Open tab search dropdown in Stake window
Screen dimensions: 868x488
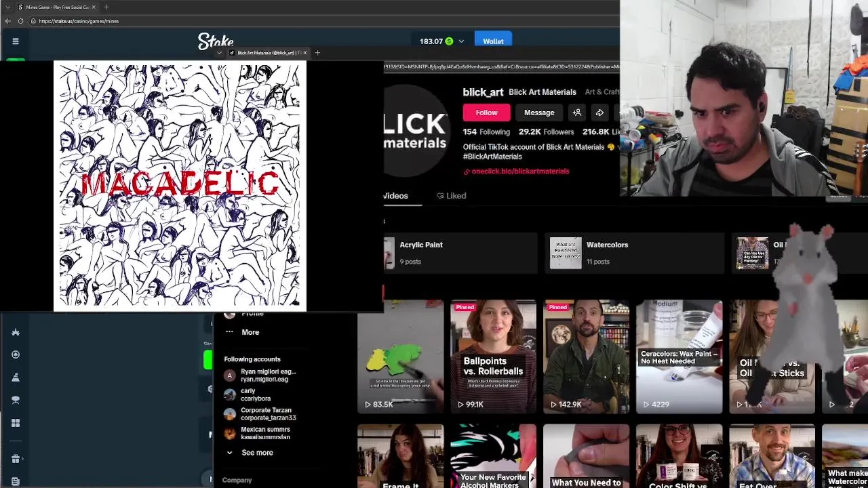(7, 7)
